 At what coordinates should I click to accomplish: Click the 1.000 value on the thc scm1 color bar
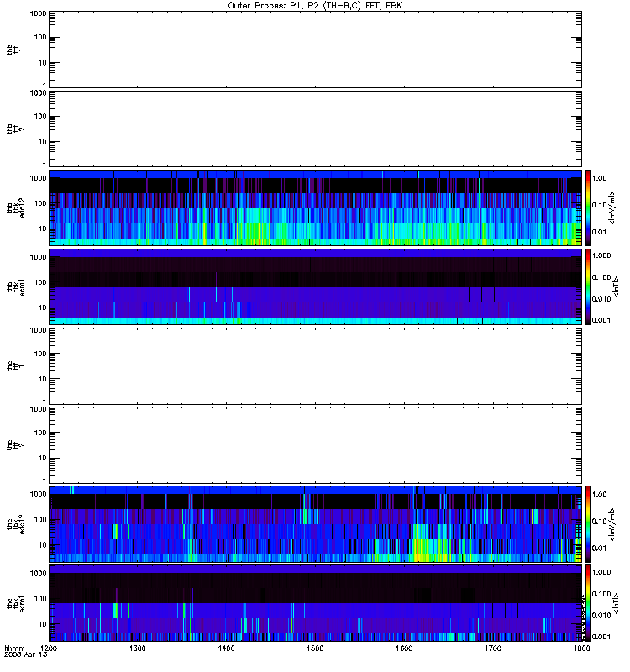coord(601,572)
